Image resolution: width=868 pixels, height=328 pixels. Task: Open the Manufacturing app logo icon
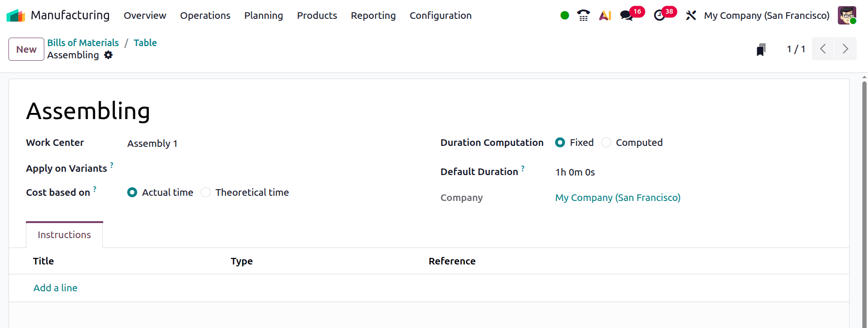(x=16, y=16)
